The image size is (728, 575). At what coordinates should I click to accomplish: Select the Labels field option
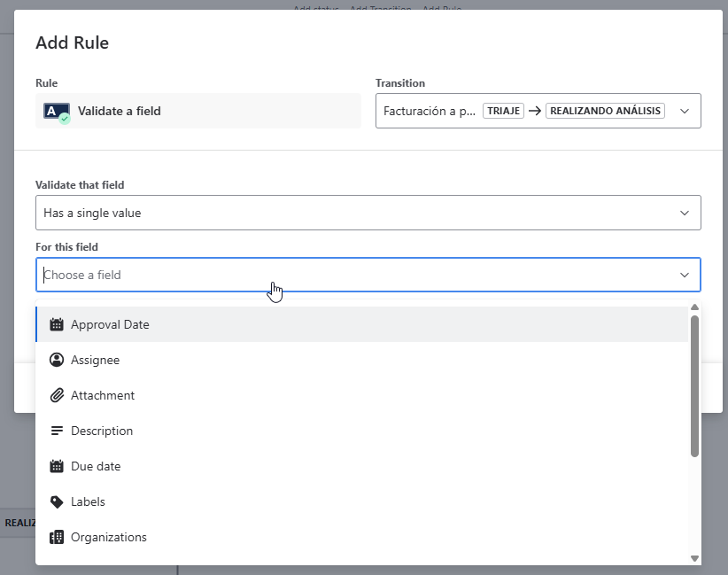tap(88, 501)
